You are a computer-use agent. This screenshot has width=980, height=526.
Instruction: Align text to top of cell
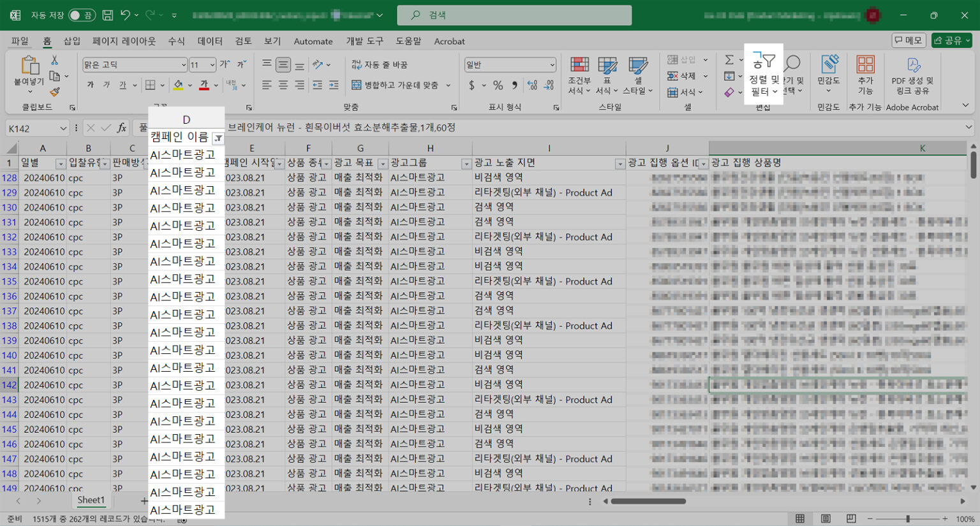click(x=267, y=64)
